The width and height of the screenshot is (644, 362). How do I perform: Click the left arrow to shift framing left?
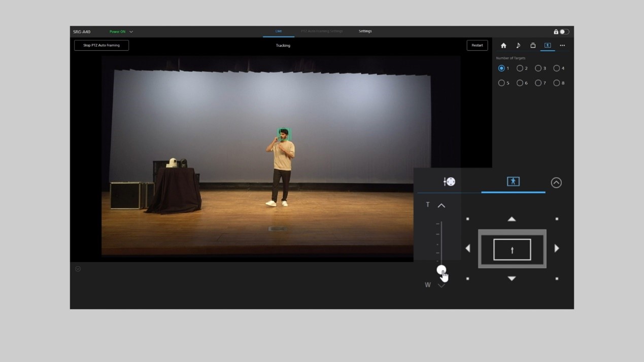[x=468, y=248]
